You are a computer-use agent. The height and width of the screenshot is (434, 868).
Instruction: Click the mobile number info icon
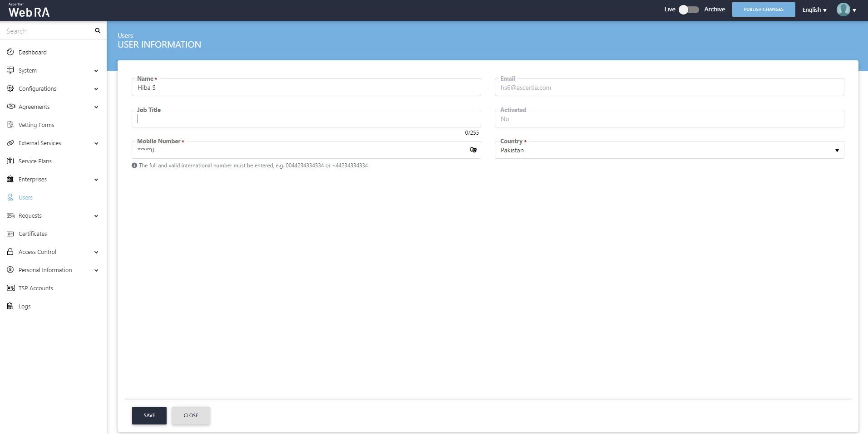(134, 166)
